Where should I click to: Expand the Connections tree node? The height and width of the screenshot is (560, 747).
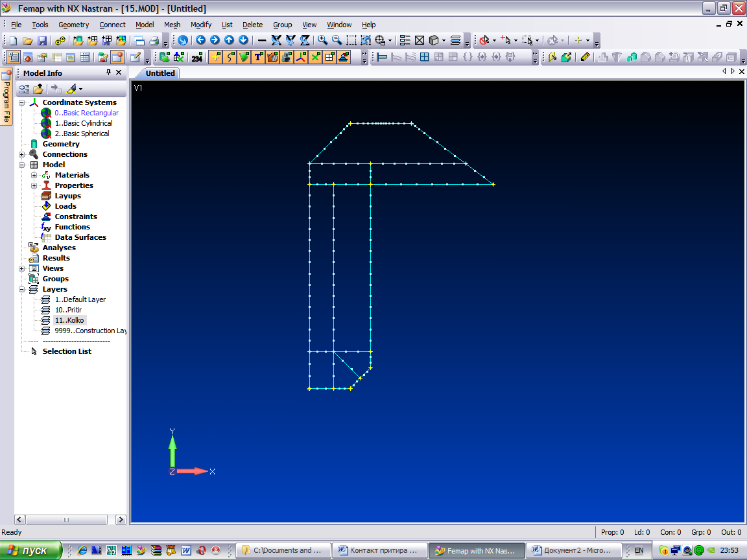coord(21,154)
